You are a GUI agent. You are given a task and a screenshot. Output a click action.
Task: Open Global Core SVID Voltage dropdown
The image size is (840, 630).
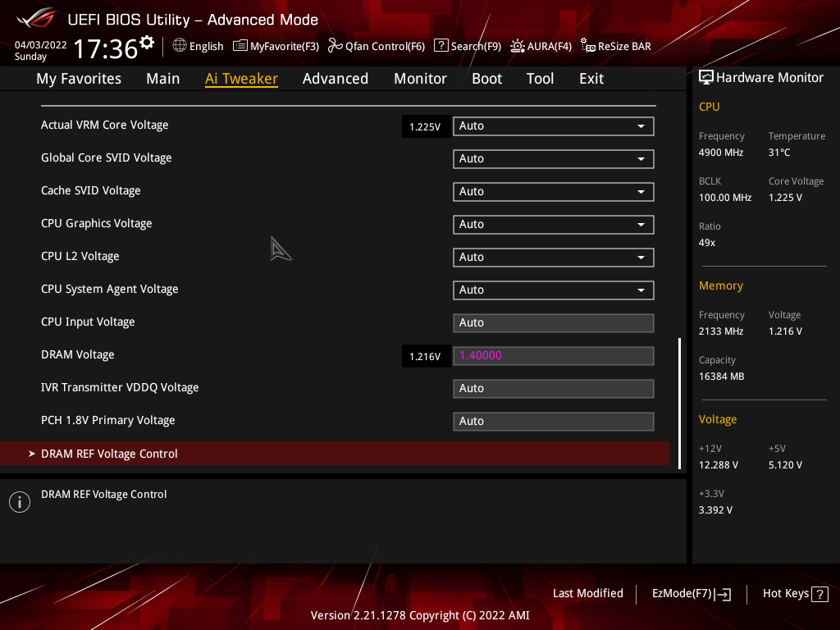pos(554,159)
